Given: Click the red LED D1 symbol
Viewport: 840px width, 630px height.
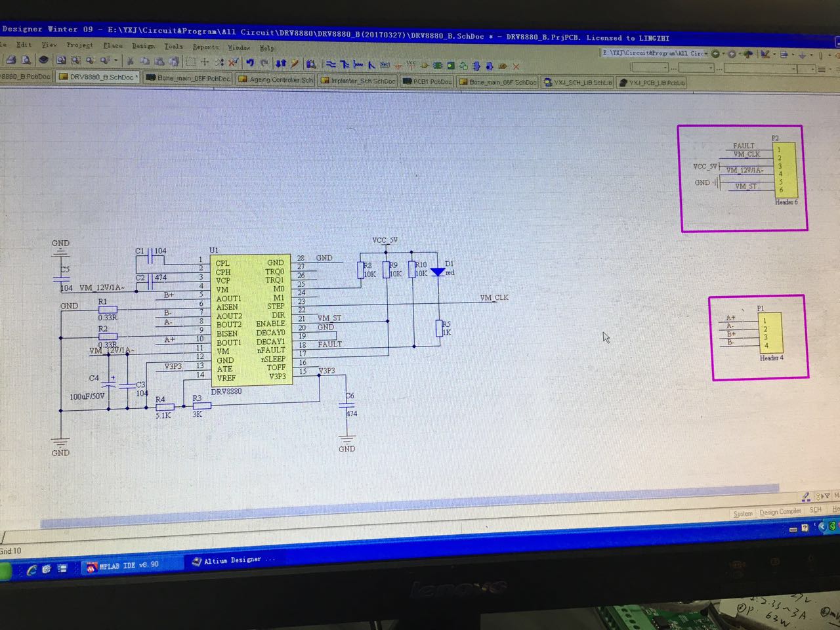Looking at the screenshot, I should [437, 271].
